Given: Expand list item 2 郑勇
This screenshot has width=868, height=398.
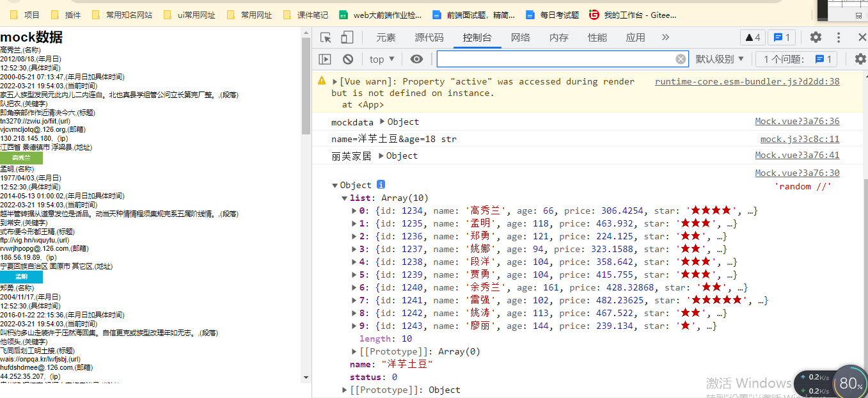Looking at the screenshot, I should (354, 237).
